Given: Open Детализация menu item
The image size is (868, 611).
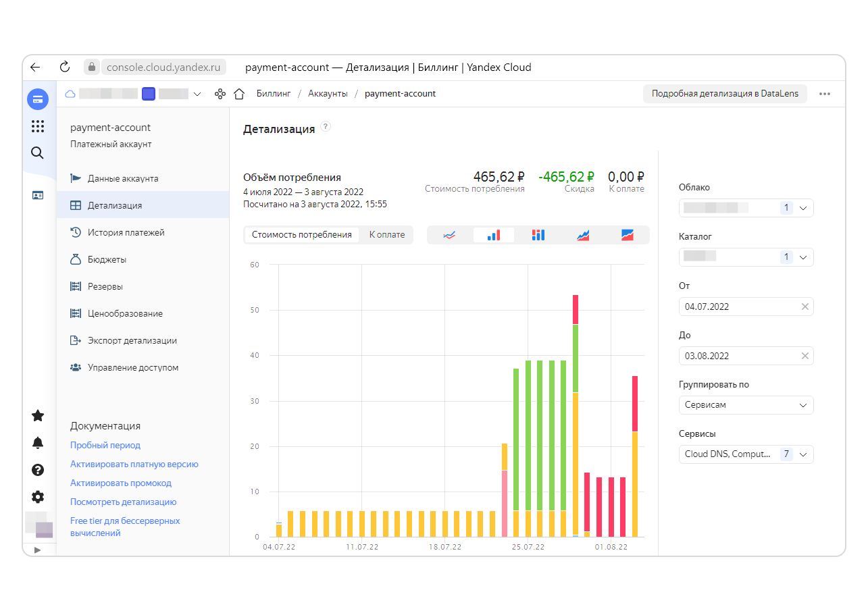Looking at the screenshot, I should pos(143,205).
